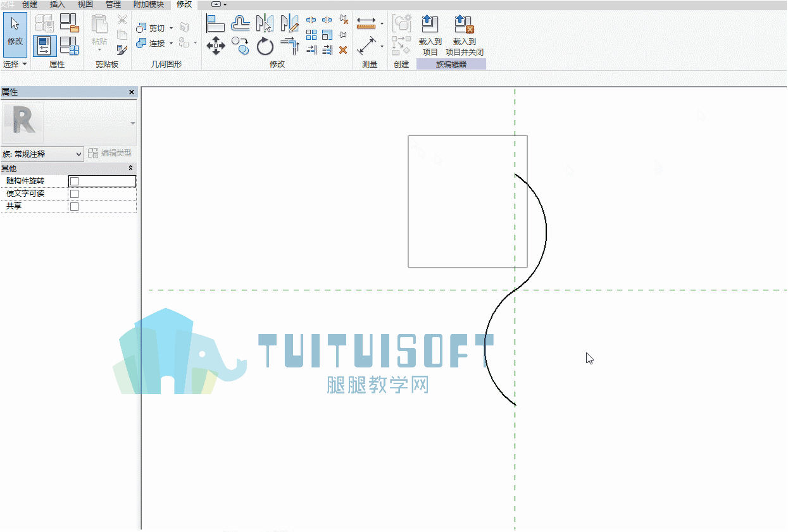Choose the Offset tool icon
Viewport: 788px width, 532px height.
pyautogui.click(x=240, y=23)
